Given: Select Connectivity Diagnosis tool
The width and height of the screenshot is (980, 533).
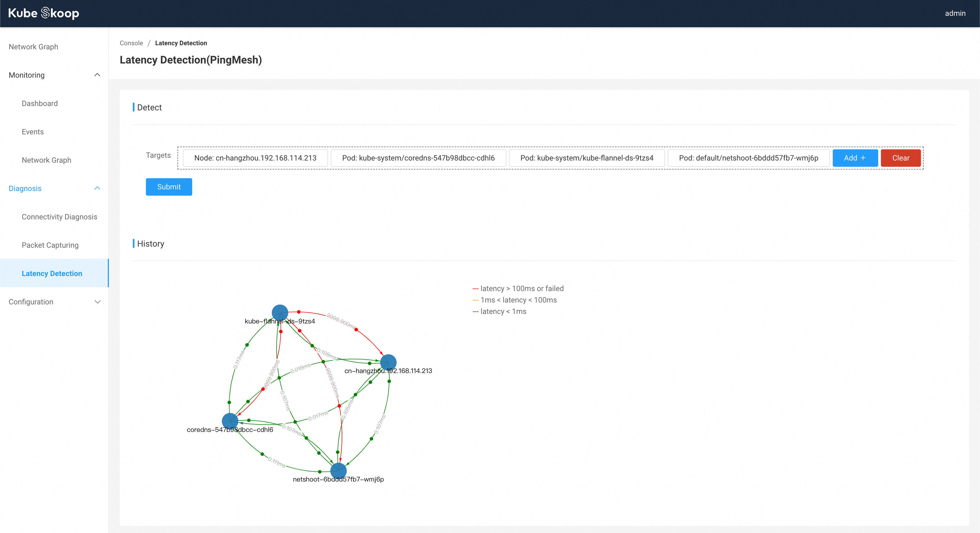Looking at the screenshot, I should coord(60,217).
